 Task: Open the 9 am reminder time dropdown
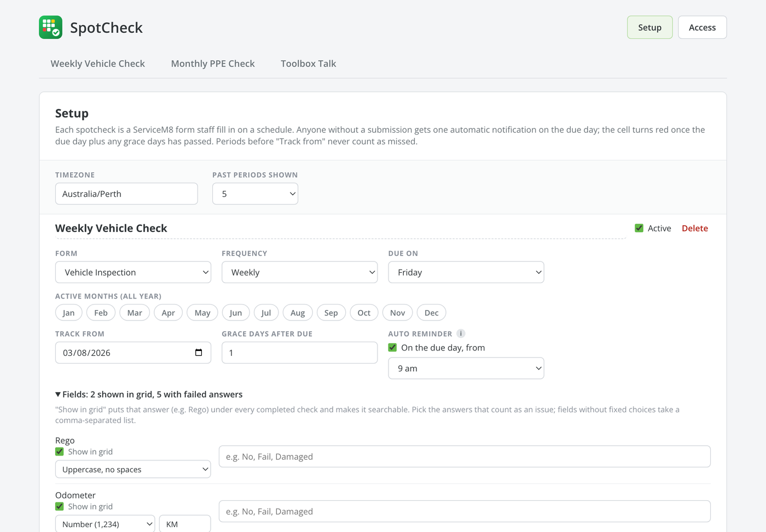pos(466,369)
